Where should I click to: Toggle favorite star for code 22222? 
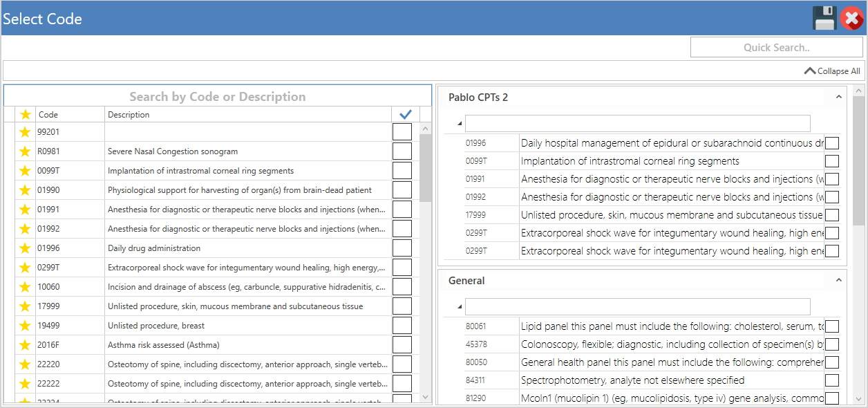click(26, 384)
